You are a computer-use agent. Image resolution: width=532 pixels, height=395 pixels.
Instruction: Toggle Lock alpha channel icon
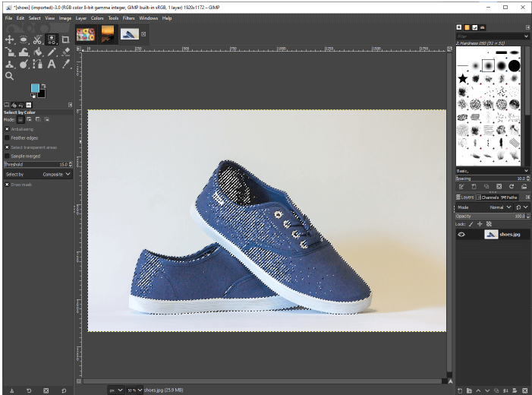pos(489,224)
